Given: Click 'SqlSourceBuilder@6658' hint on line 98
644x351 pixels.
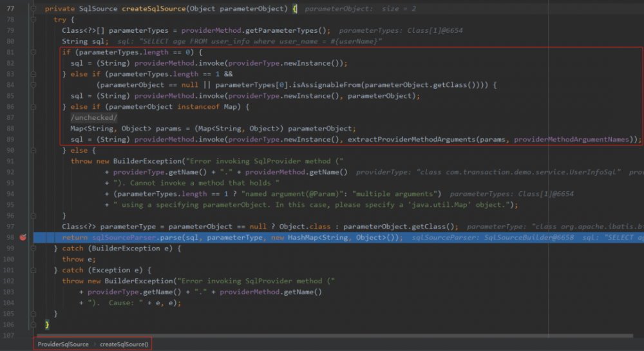Looking at the screenshot, I should click(529, 237).
